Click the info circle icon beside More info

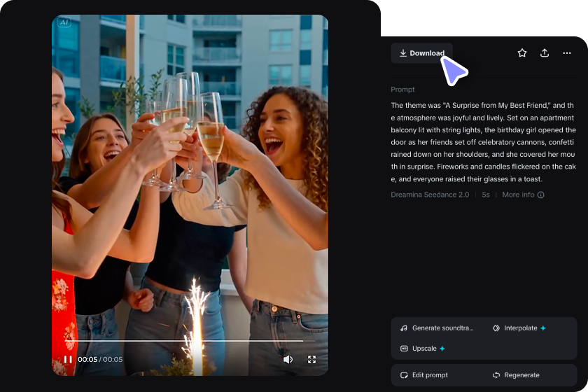(540, 195)
